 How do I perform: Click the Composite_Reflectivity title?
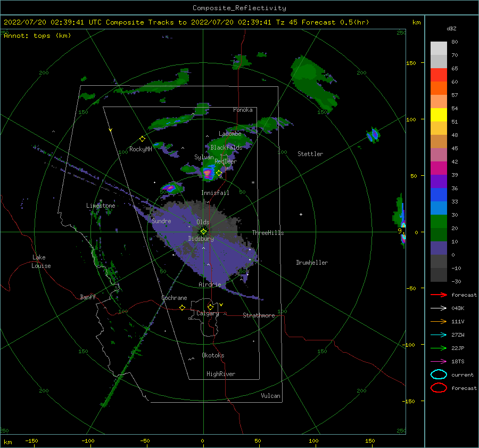(240, 8)
